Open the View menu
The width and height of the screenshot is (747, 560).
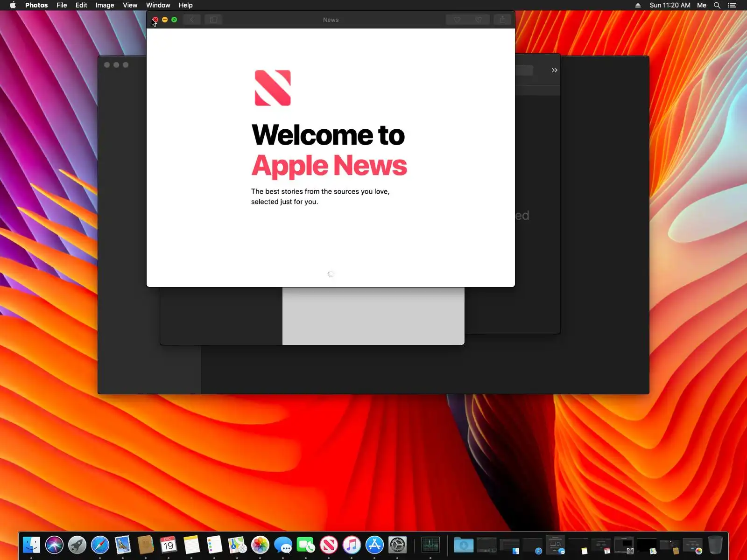pyautogui.click(x=130, y=5)
